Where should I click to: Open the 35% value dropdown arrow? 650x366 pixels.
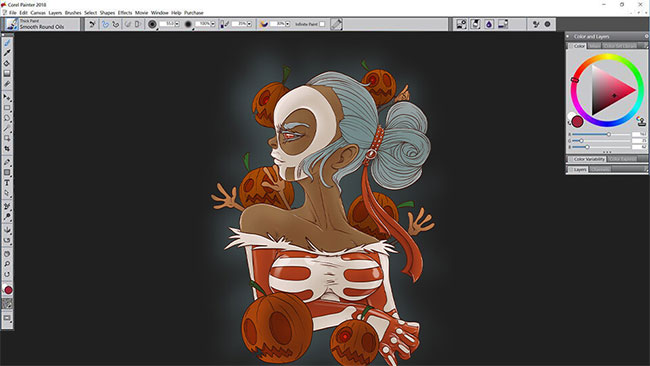pyautogui.click(x=249, y=24)
